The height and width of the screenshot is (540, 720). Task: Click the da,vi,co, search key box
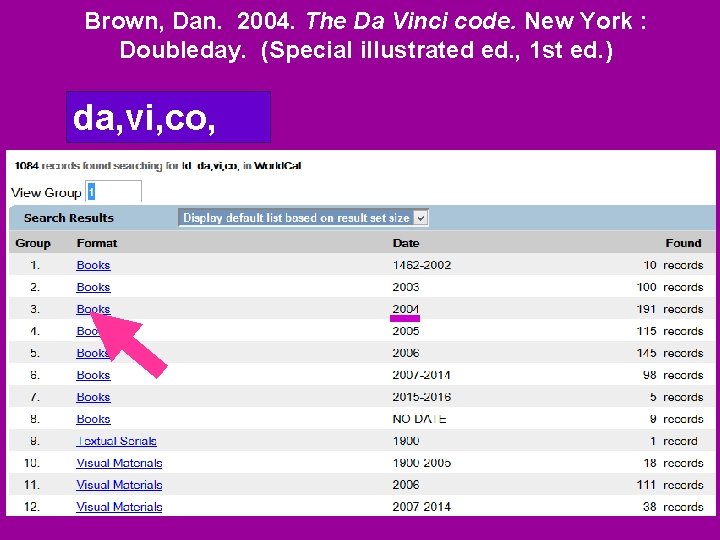(169, 117)
